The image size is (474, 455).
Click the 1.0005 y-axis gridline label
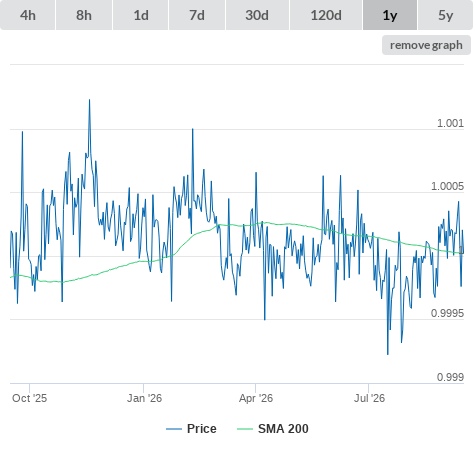pos(447,186)
